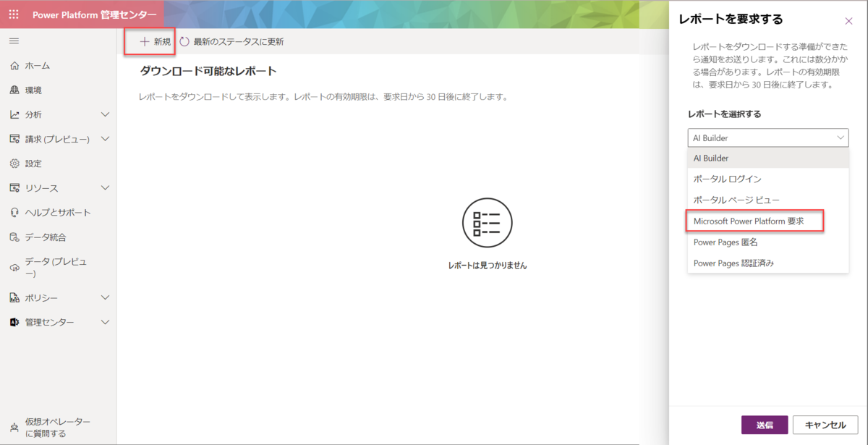Click the Policies (ポリシー) icon

click(14, 298)
